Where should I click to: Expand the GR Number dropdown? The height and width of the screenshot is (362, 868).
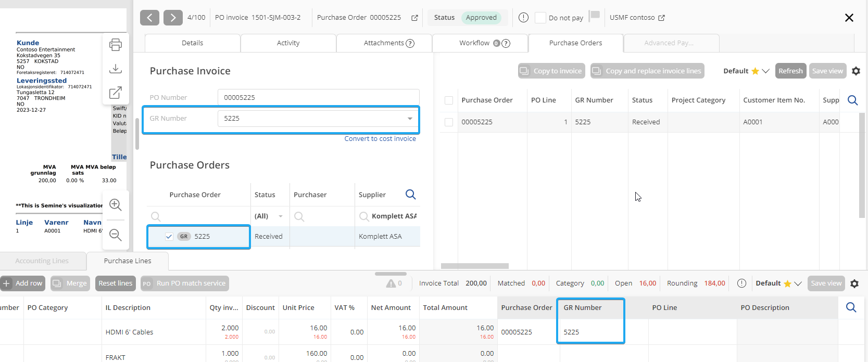[410, 119]
